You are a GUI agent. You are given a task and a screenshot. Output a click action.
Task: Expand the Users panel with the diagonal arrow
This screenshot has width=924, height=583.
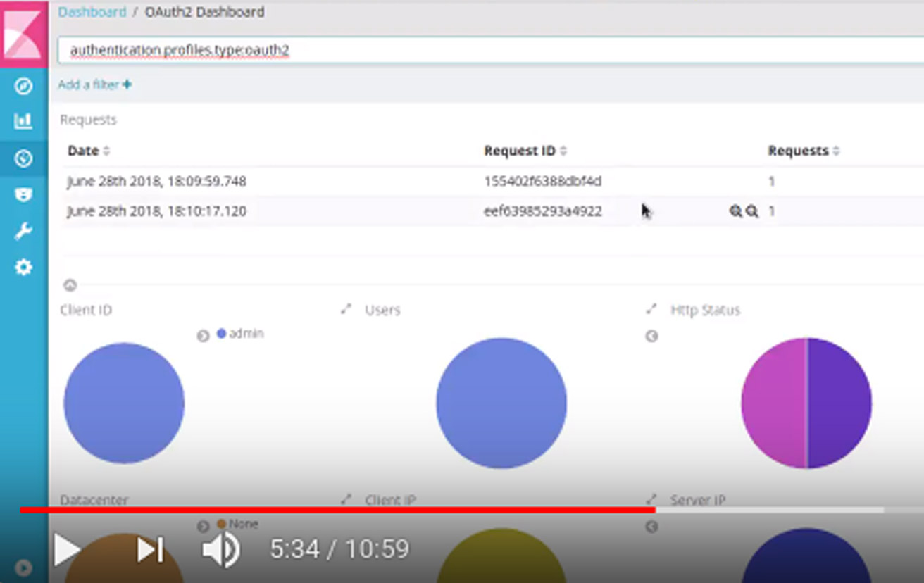[345, 308]
